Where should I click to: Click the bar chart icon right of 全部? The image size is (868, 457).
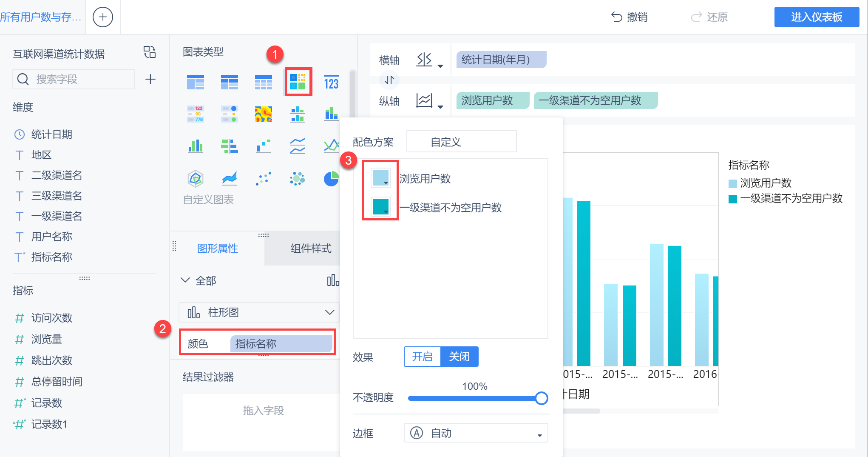333,280
